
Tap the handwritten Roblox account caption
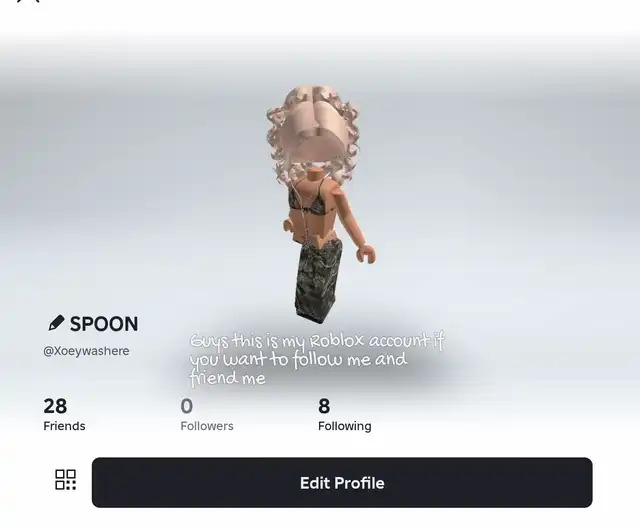point(317,360)
